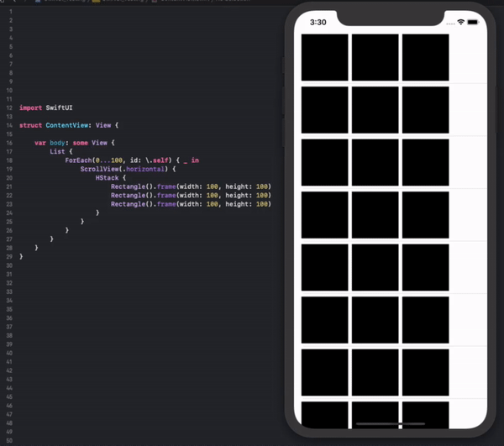Click "Rectangle()" on line 21

(132, 186)
